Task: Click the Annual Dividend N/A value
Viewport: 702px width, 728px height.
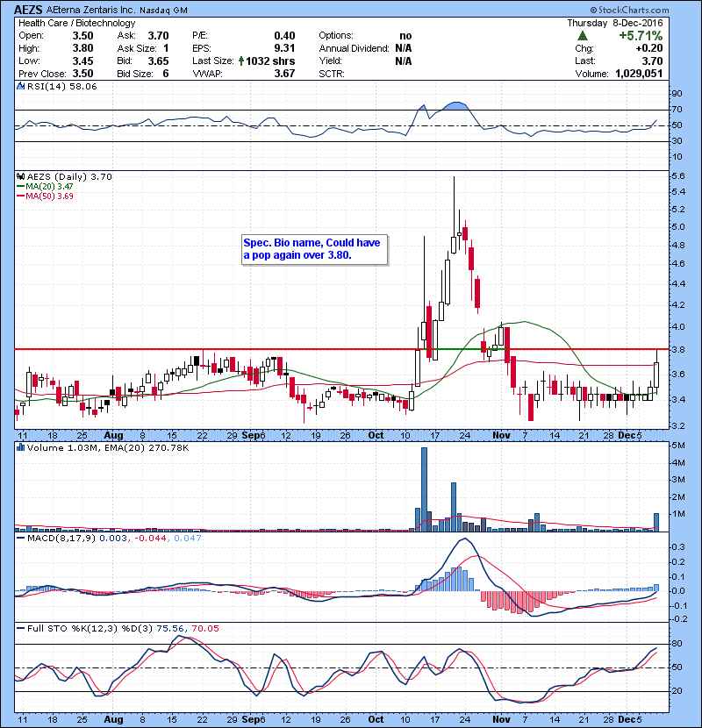Action: (x=404, y=48)
